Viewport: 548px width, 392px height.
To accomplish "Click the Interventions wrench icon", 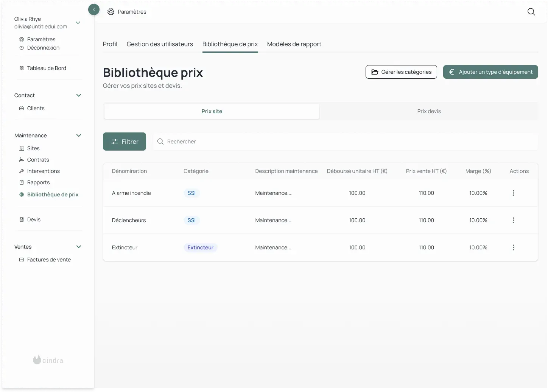I will click(x=22, y=171).
